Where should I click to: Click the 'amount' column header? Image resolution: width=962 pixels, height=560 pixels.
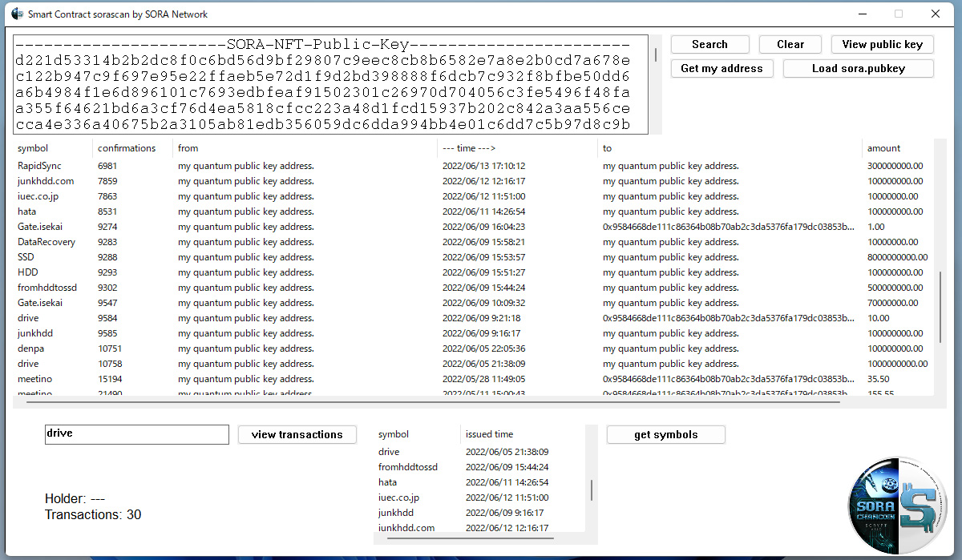898,148
